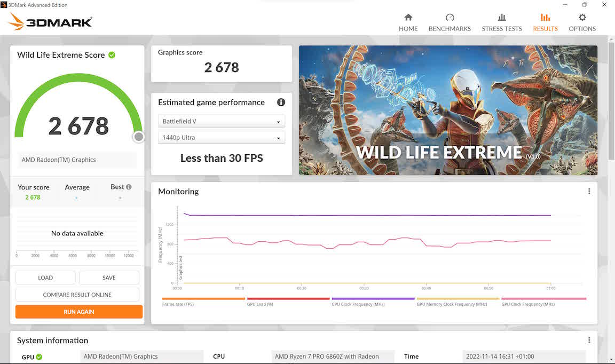Click Compare Result Online button
Viewport: 615px width, 364px height.
click(77, 295)
